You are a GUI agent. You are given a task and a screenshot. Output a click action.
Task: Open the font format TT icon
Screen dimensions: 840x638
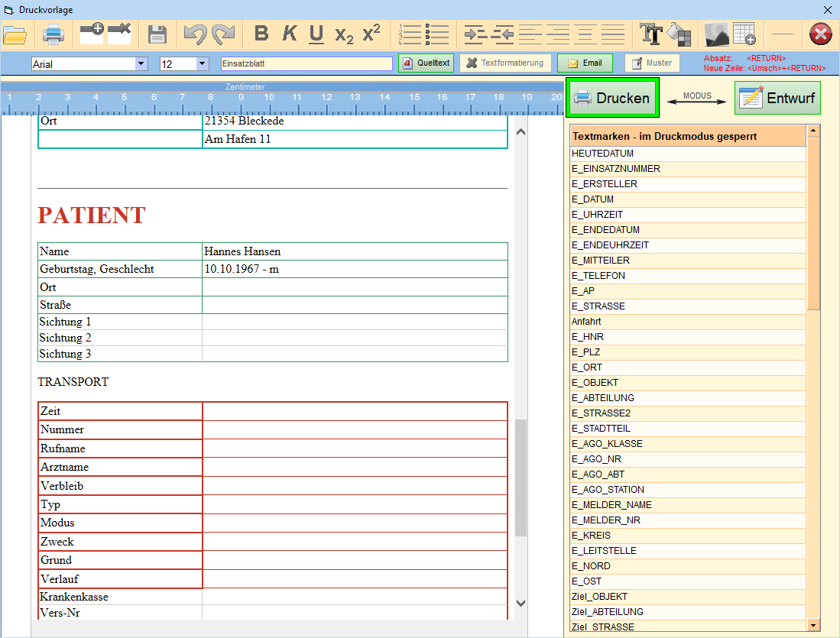tap(650, 34)
